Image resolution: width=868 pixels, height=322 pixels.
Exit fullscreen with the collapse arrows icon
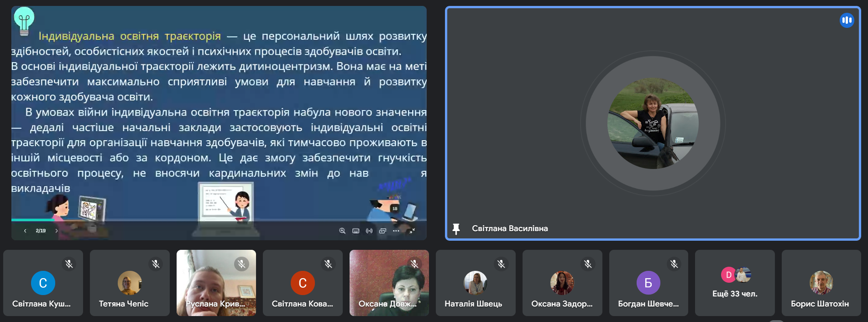[x=412, y=231]
